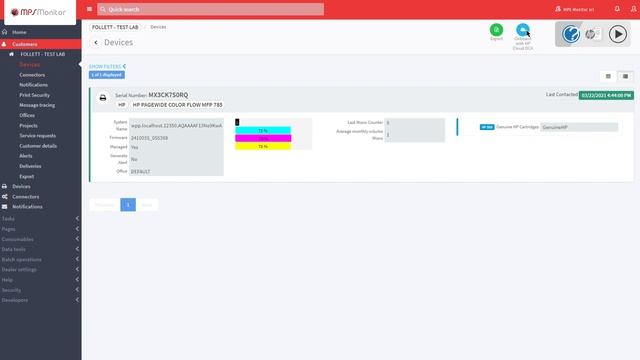Click FOLLETT - TEST LAB breadcrumb
640x360 pixels.
coord(115,27)
